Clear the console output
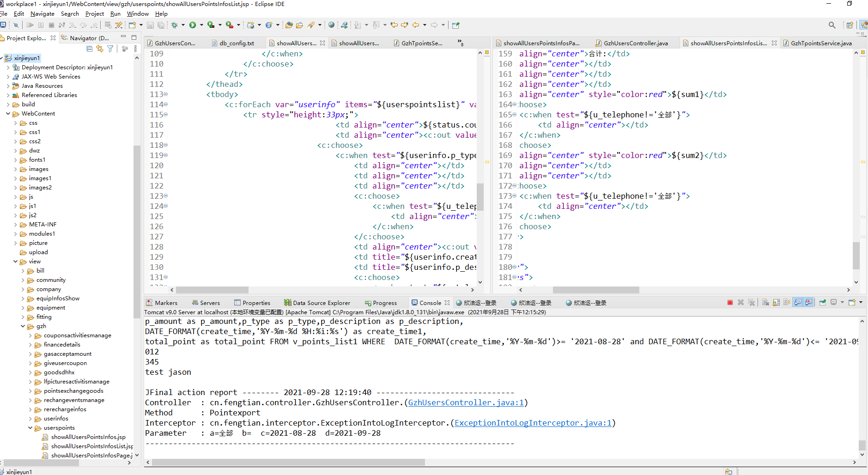The width and height of the screenshot is (868, 475). [765, 303]
